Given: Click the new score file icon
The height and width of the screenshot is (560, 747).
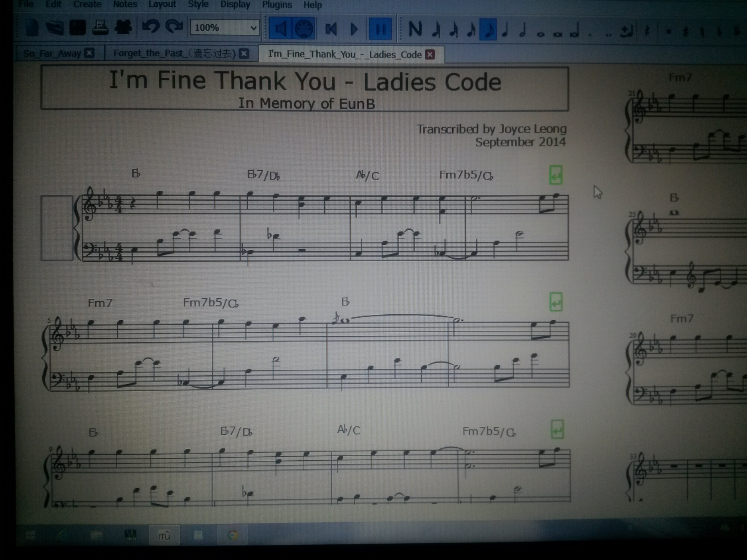Looking at the screenshot, I should (x=32, y=28).
